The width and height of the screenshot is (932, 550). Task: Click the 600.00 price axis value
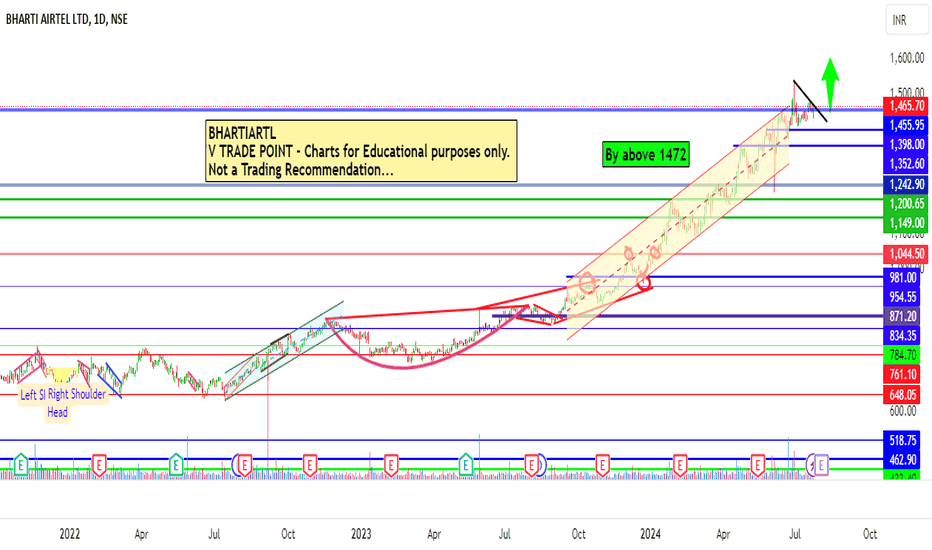[903, 411]
